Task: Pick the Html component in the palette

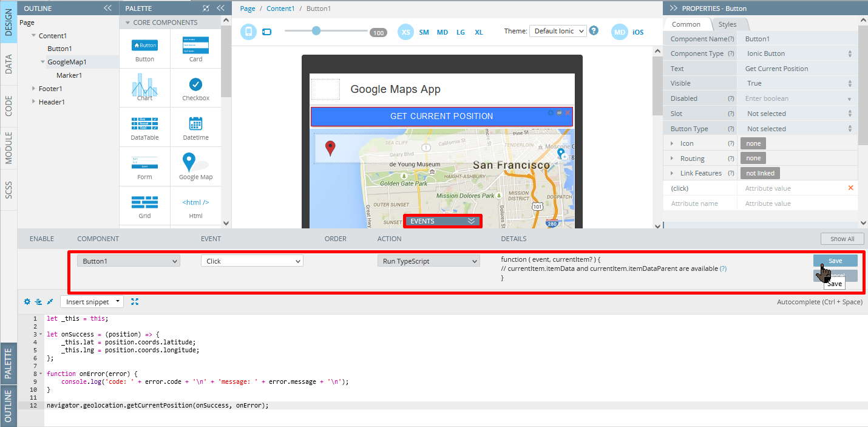Action: (x=195, y=206)
